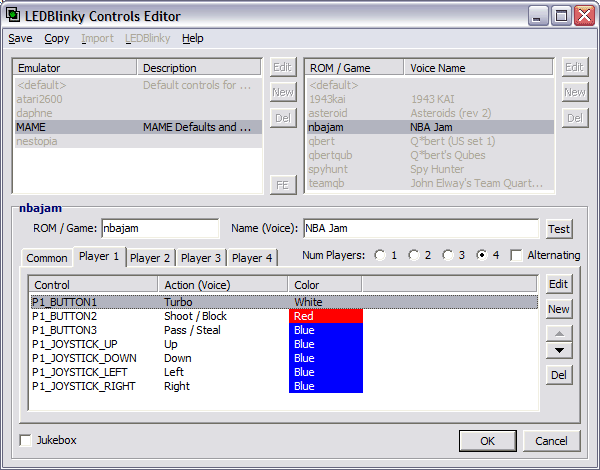
Task: Select the P1_BUTTON1 control row
Action: coord(284,302)
